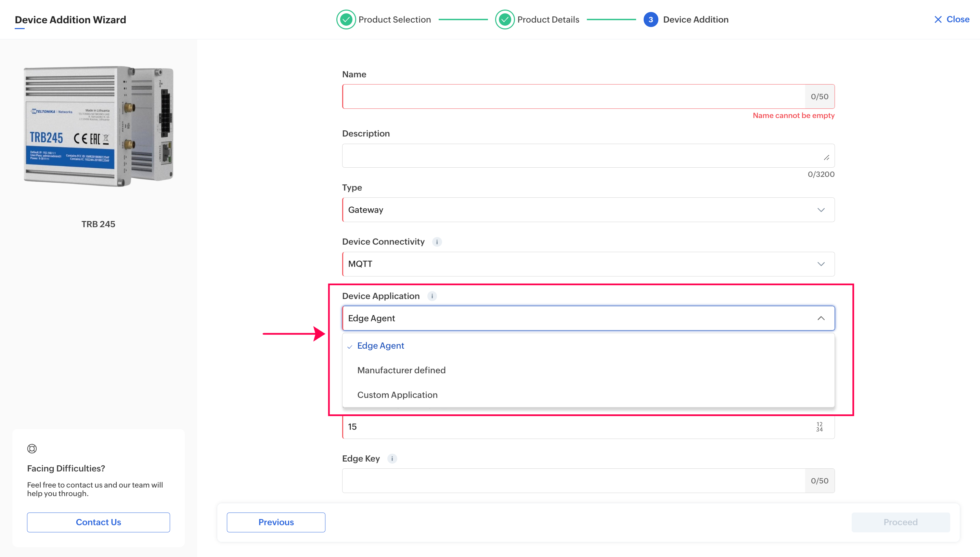Collapse the Edge Agent dropdown

coord(821,318)
